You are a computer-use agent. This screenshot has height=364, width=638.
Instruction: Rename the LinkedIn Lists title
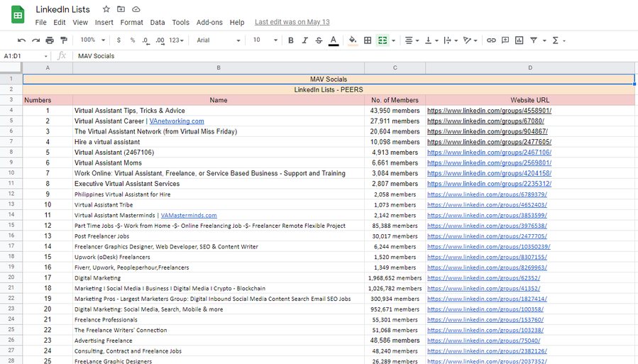(62, 9)
